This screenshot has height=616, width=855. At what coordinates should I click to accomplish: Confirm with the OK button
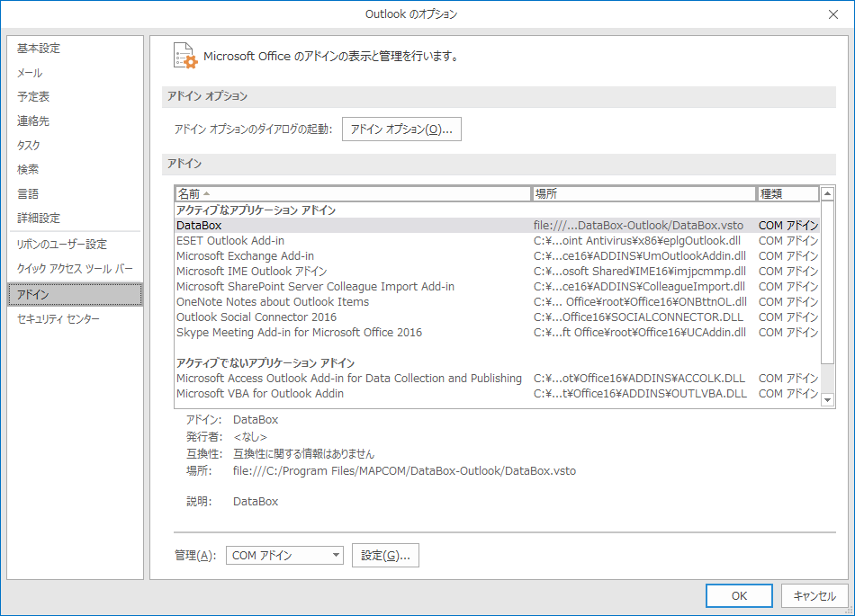pos(739,596)
